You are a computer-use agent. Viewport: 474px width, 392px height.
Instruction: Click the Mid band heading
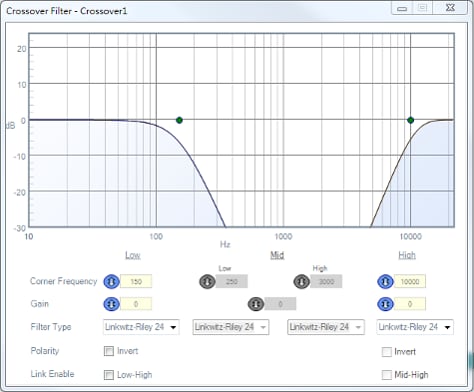click(x=277, y=255)
